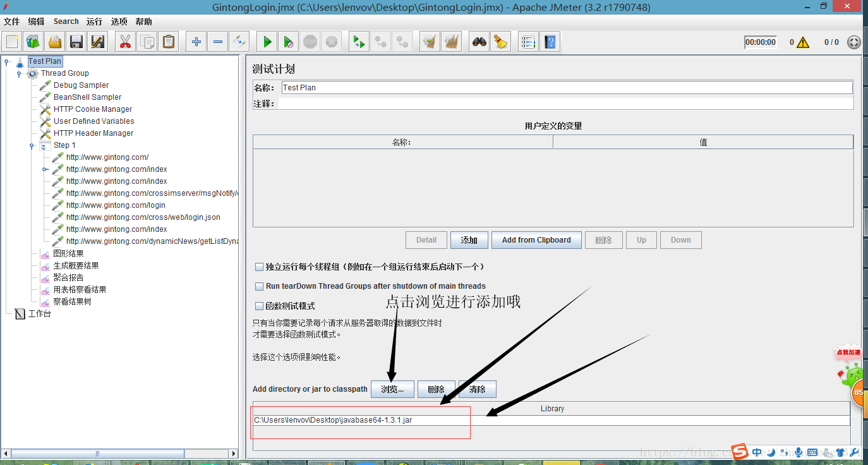
Task: Copy the node using the Copy icon
Action: pyautogui.click(x=147, y=42)
